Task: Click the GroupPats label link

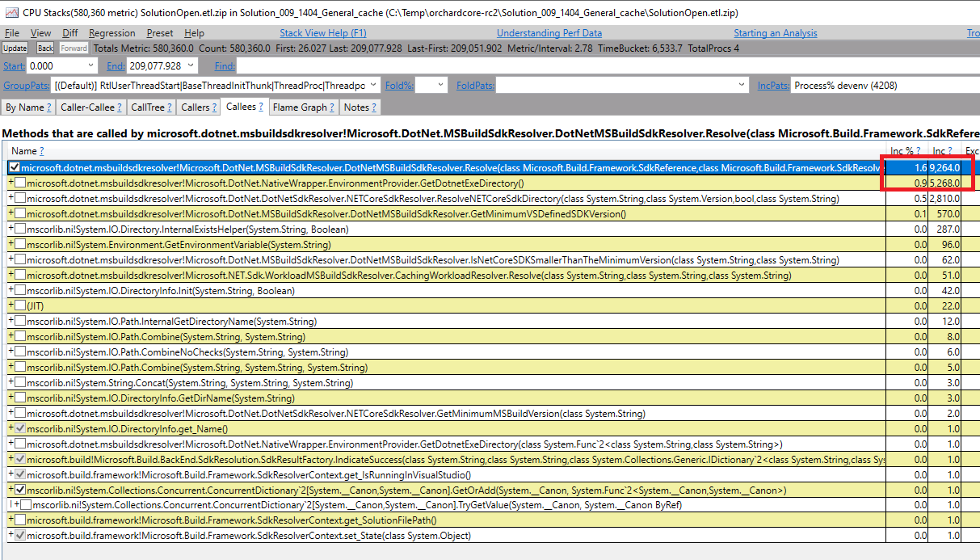Action: tap(27, 85)
